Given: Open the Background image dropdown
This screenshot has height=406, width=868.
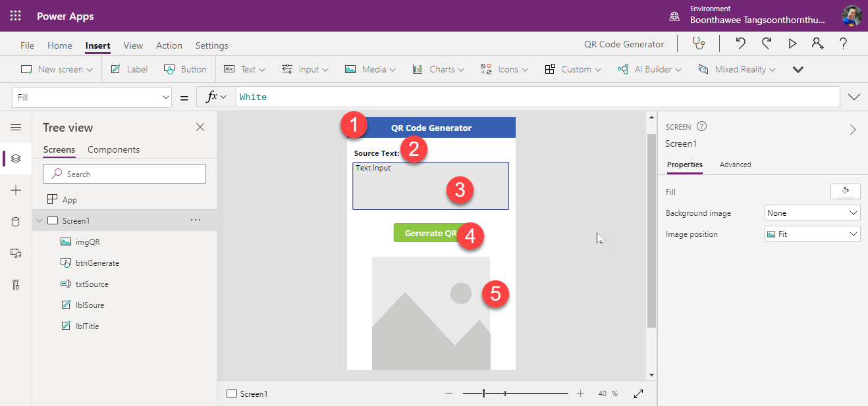Looking at the screenshot, I should click(813, 213).
